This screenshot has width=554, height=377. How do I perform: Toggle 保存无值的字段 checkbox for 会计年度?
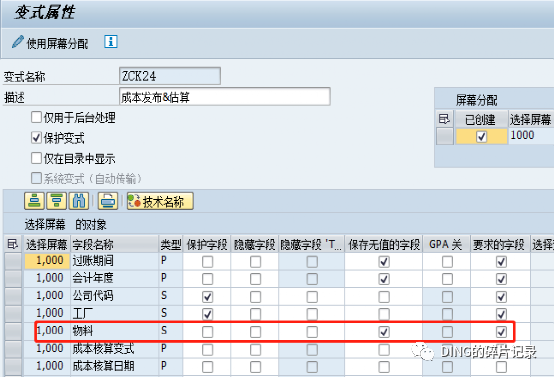[x=384, y=279]
